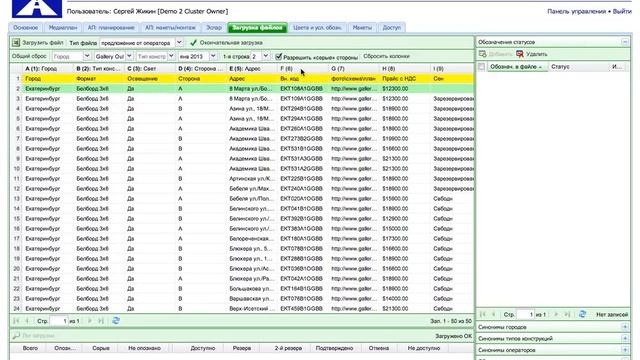Screen dimensions: 640x360
Task: Switch to the Макеты tab
Action: (362, 27)
